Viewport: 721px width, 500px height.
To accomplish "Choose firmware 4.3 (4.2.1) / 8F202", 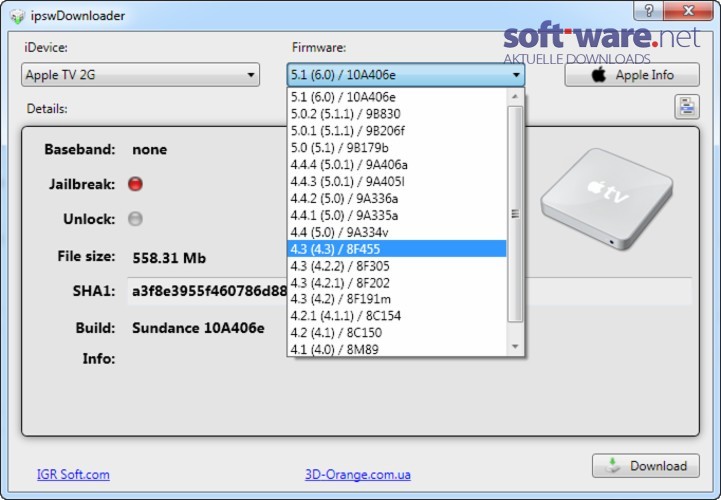I will click(397, 282).
